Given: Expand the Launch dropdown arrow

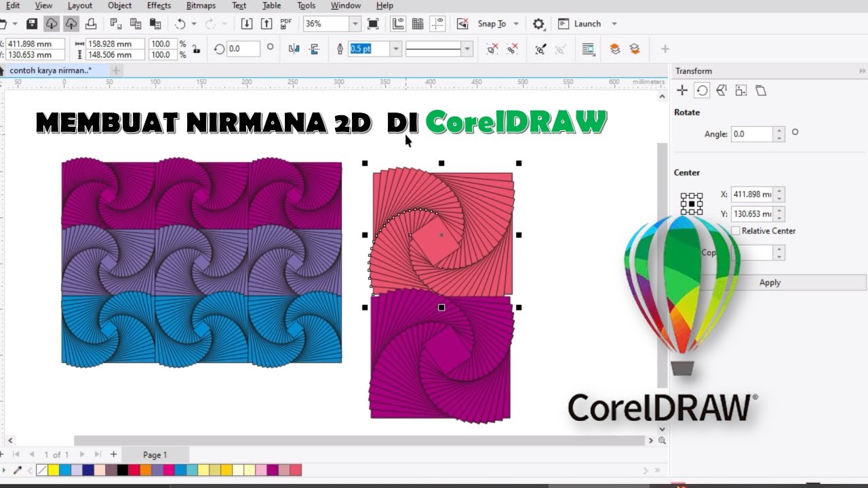Looking at the screenshot, I should coord(614,24).
